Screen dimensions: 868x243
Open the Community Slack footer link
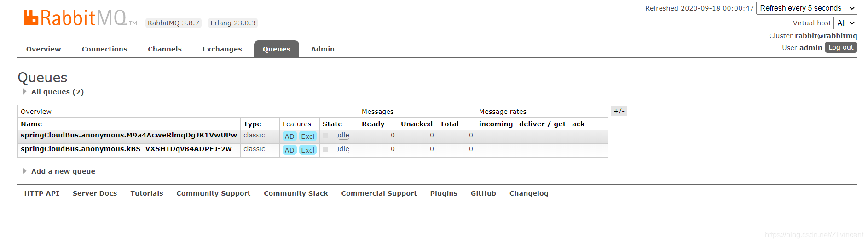tap(296, 193)
